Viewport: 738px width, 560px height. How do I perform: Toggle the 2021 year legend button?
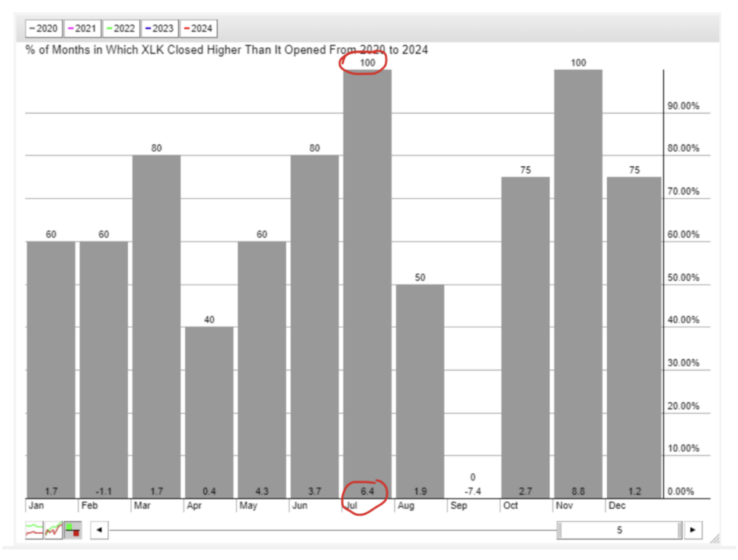[82, 28]
